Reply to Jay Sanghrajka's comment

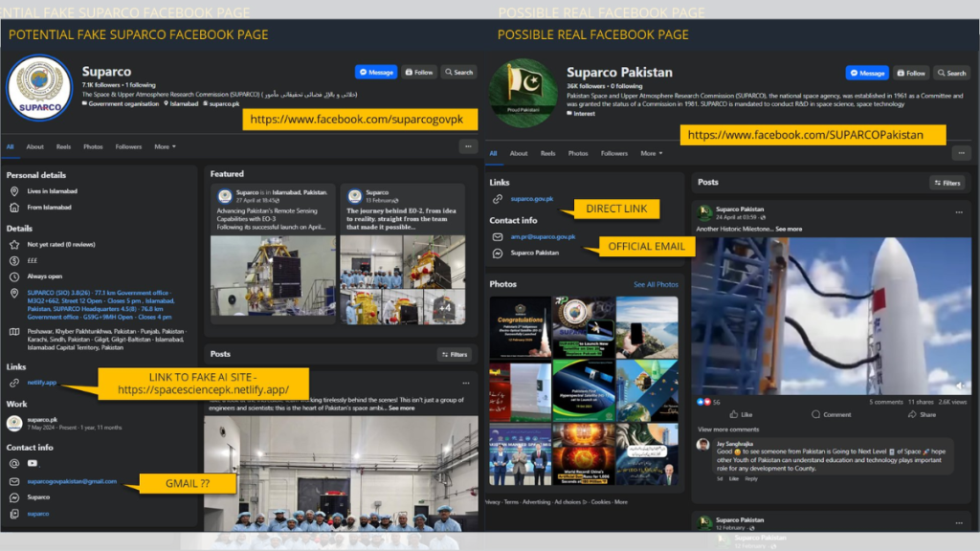click(751, 478)
